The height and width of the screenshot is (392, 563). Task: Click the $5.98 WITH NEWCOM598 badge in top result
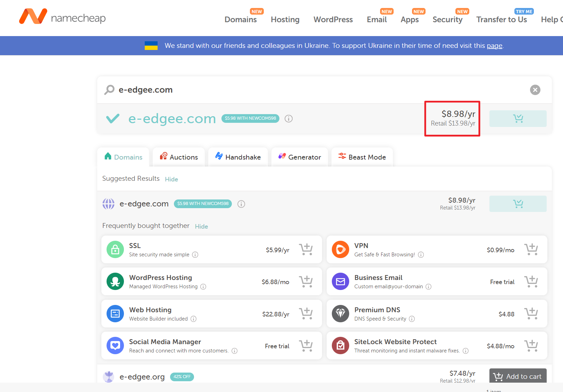(x=250, y=118)
